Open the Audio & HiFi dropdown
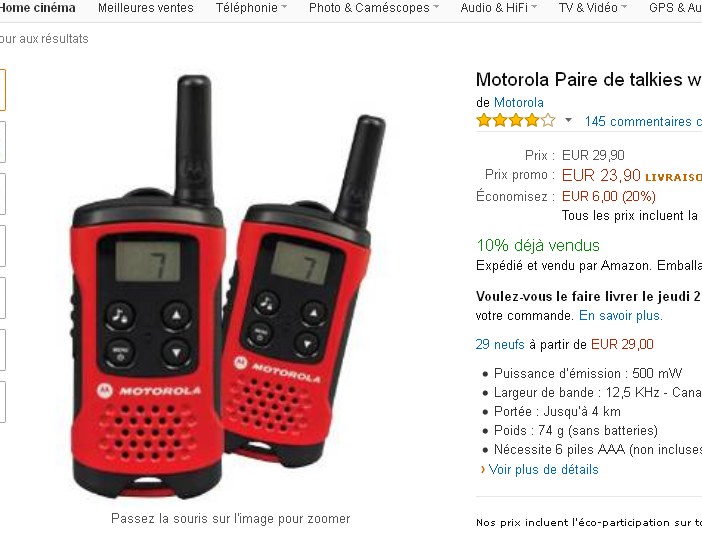Viewport: 702px width, 540px height. point(498,8)
